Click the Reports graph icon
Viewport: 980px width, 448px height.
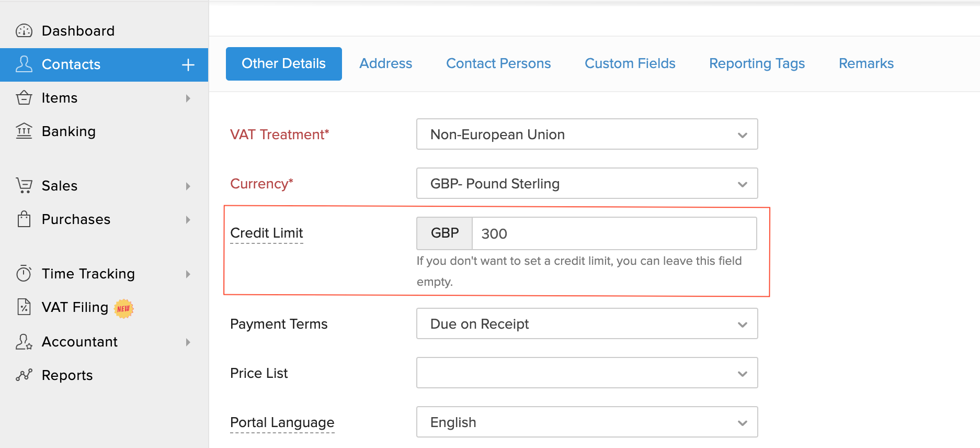pos(24,375)
